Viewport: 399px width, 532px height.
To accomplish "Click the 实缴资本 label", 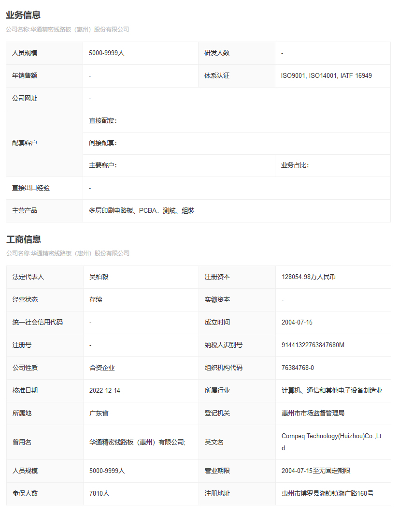I will [217, 299].
